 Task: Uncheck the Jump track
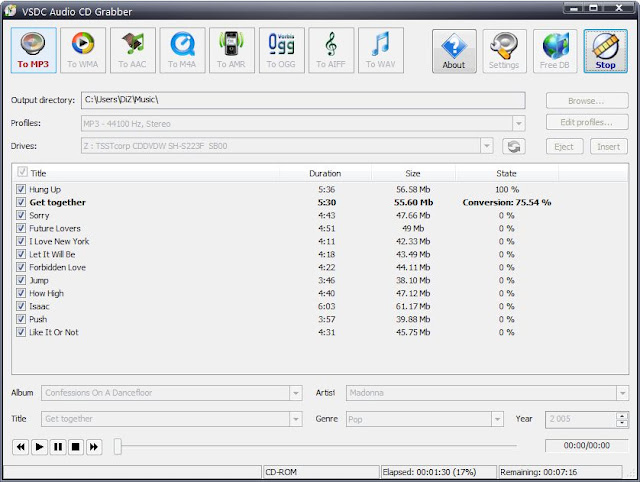click(21, 280)
